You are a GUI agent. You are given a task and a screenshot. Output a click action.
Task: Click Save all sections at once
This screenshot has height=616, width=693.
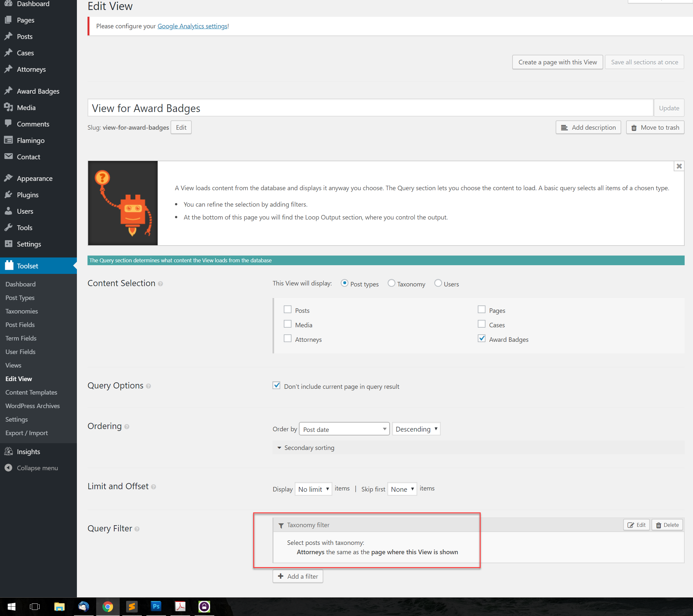coord(644,62)
